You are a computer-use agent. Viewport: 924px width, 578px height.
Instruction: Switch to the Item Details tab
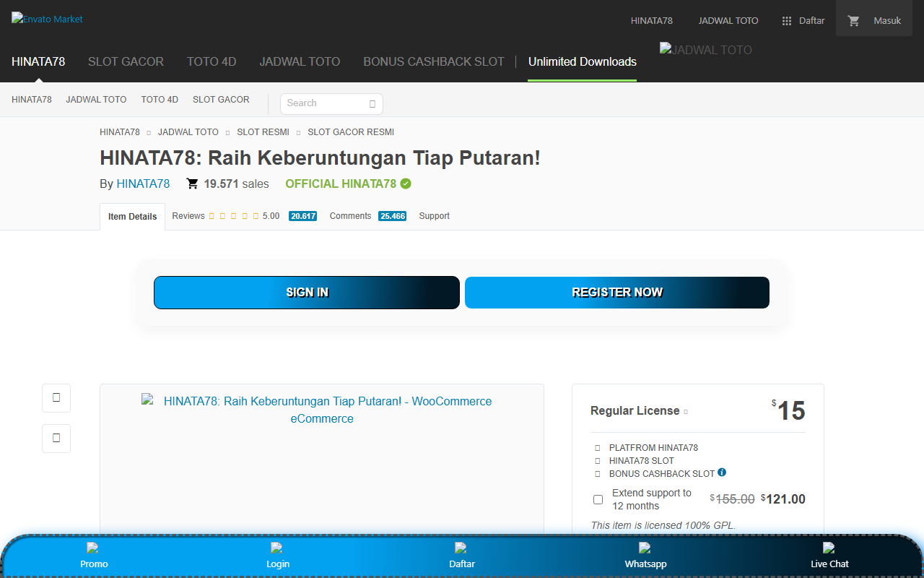(x=132, y=217)
